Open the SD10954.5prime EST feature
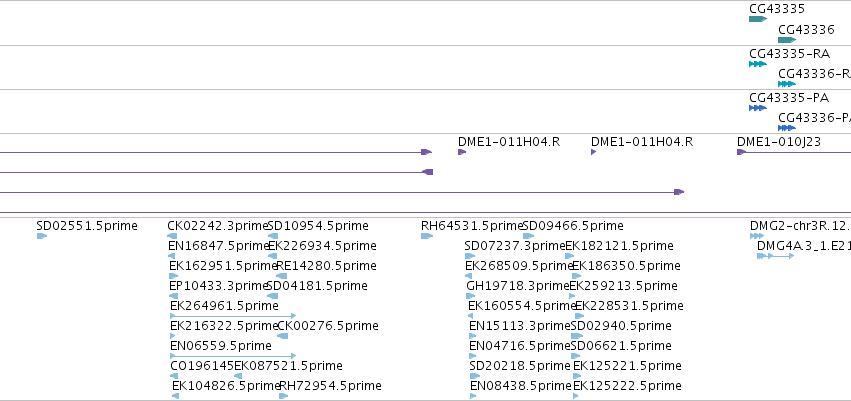 273,236
